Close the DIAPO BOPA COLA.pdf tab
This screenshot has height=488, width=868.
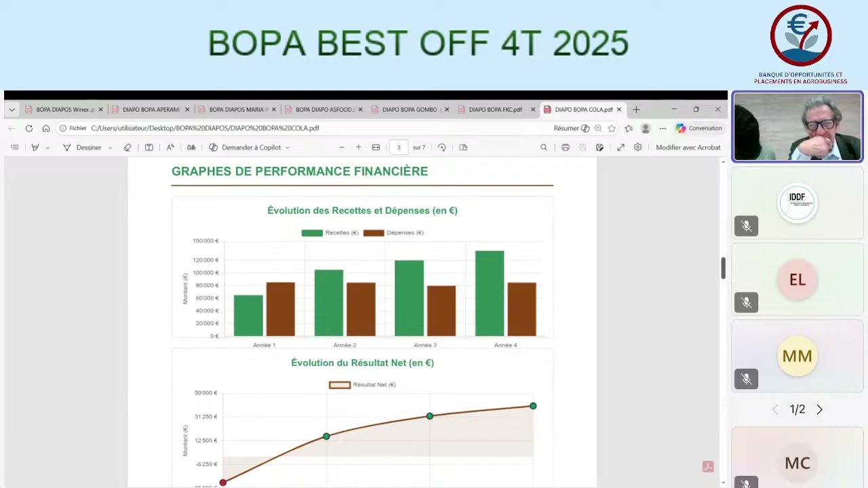pos(619,109)
